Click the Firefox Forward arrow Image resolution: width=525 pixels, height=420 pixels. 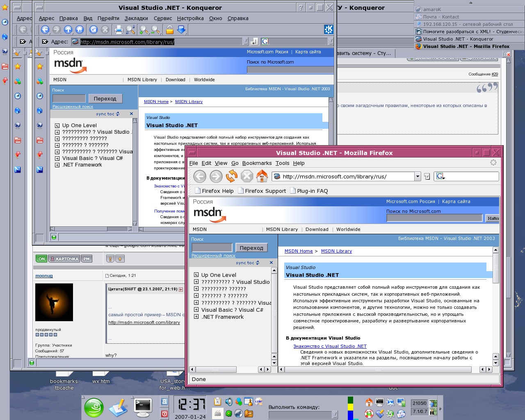(x=216, y=176)
